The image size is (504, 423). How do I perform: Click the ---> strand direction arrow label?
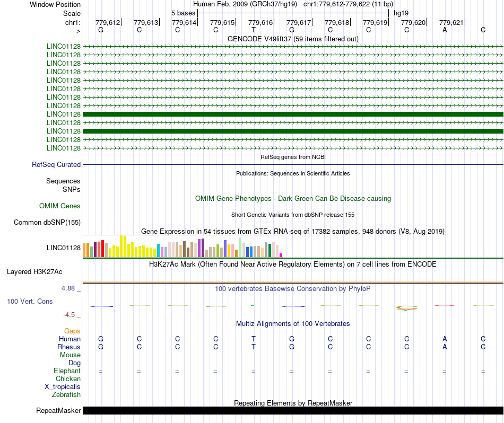tap(75, 31)
